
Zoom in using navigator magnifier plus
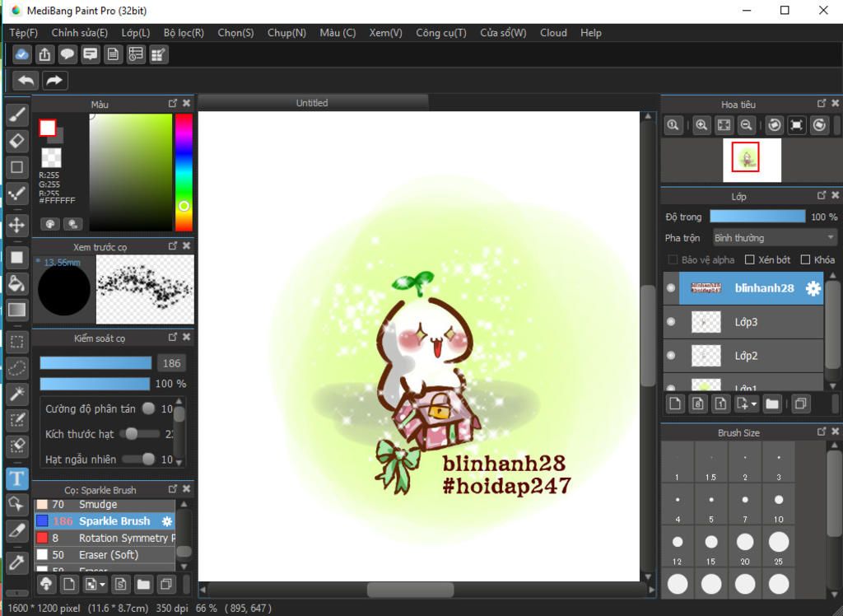point(701,125)
